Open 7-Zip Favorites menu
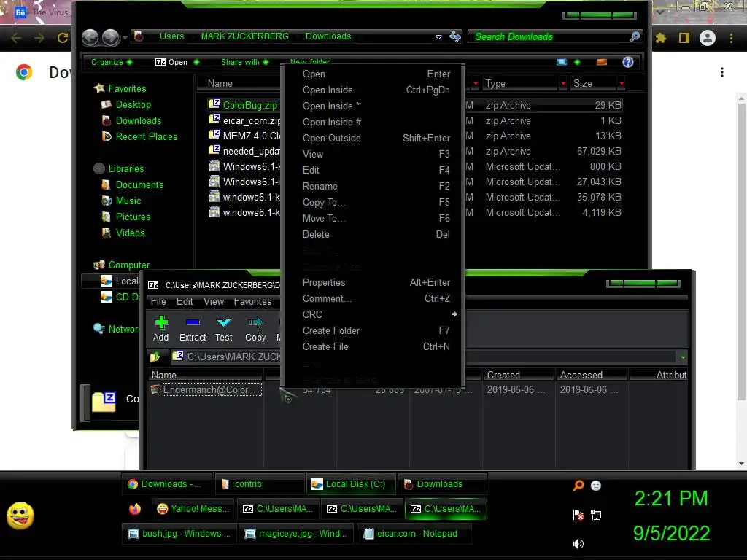747x560 pixels. (252, 301)
